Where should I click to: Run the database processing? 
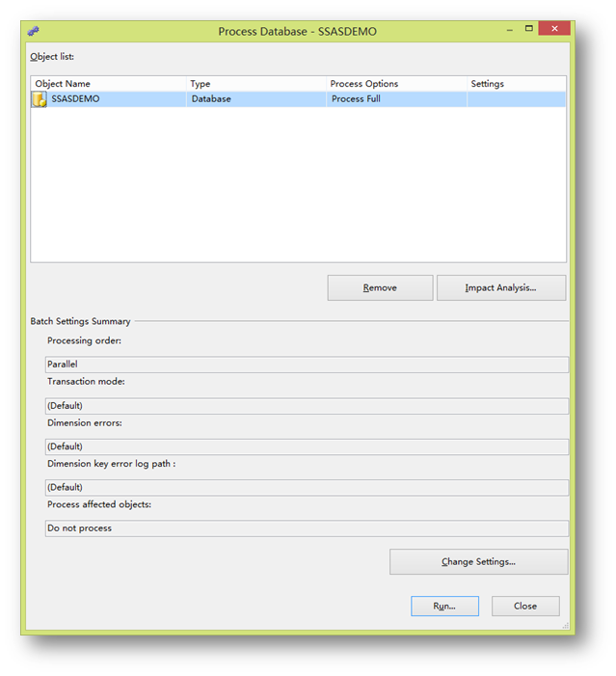(444, 606)
